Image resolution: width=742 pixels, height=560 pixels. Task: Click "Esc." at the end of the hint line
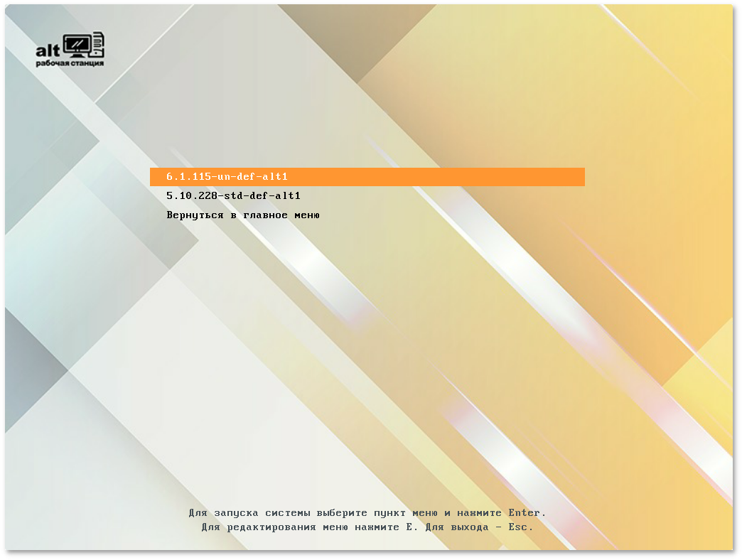[520, 527]
